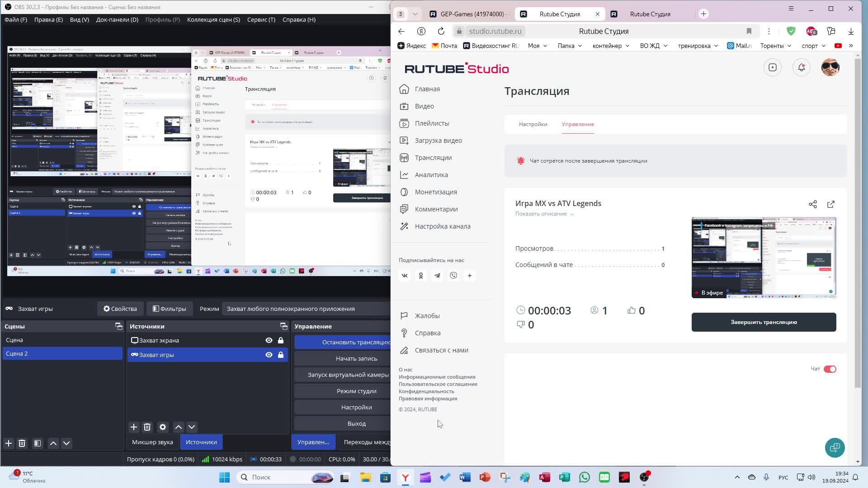
Task: Open WhatsApp from the taskbar
Action: 585,477
